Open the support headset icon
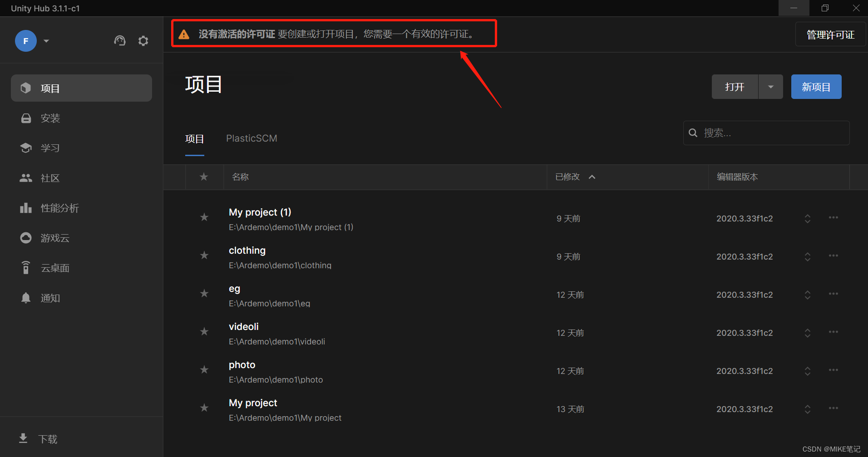 click(x=120, y=41)
